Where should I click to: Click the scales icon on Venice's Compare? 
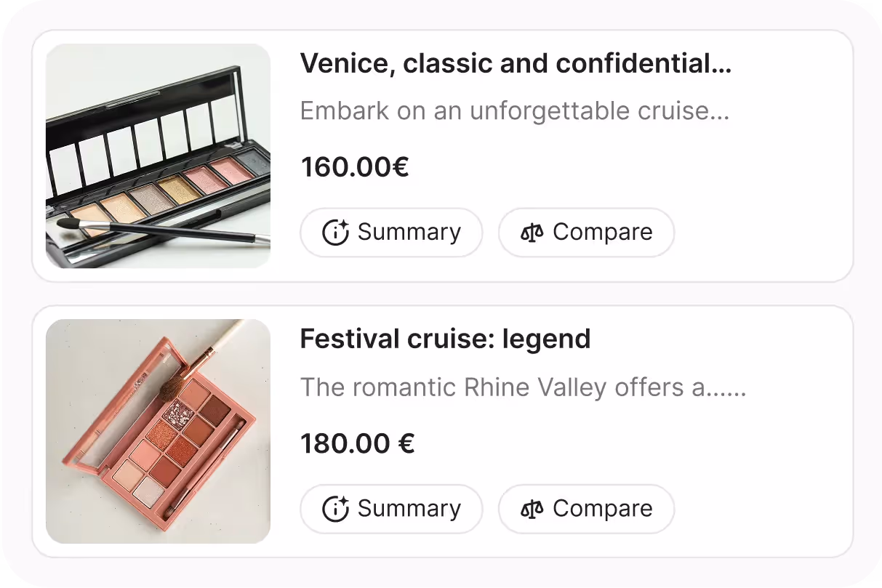(532, 233)
